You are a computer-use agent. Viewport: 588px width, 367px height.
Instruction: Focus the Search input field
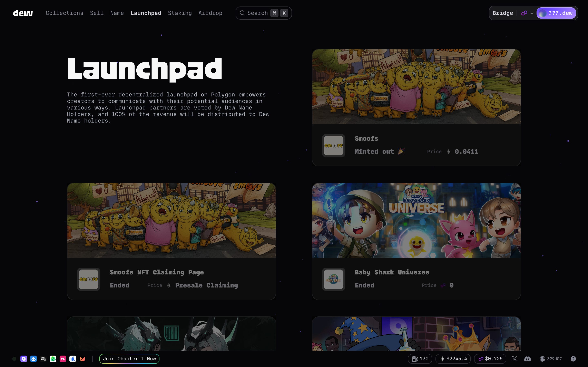[257, 13]
